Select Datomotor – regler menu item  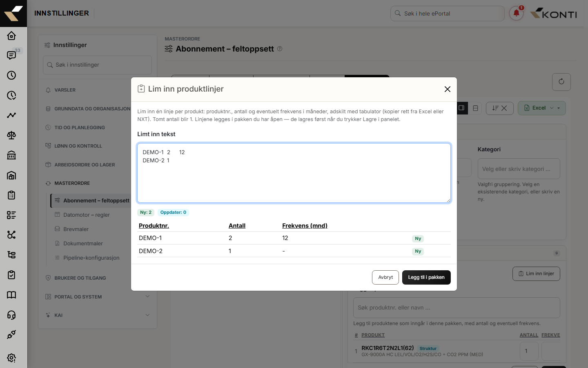(x=87, y=215)
